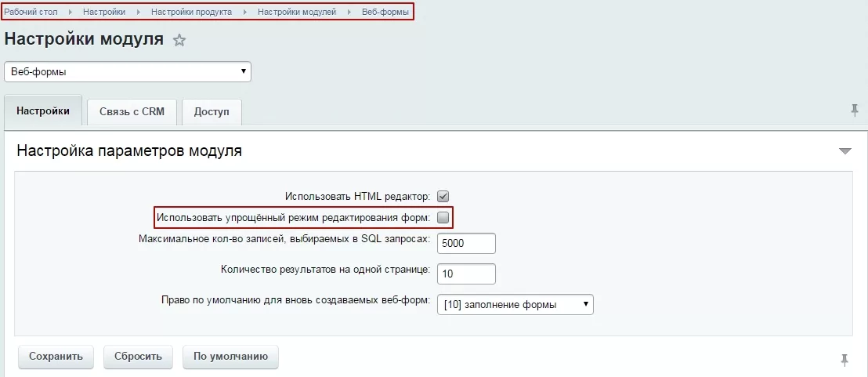The image size is (868, 377).
Task: Click the breadcrumb arrow after Настройки продукта
Action: pyautogui.click(x=245, y=12)
